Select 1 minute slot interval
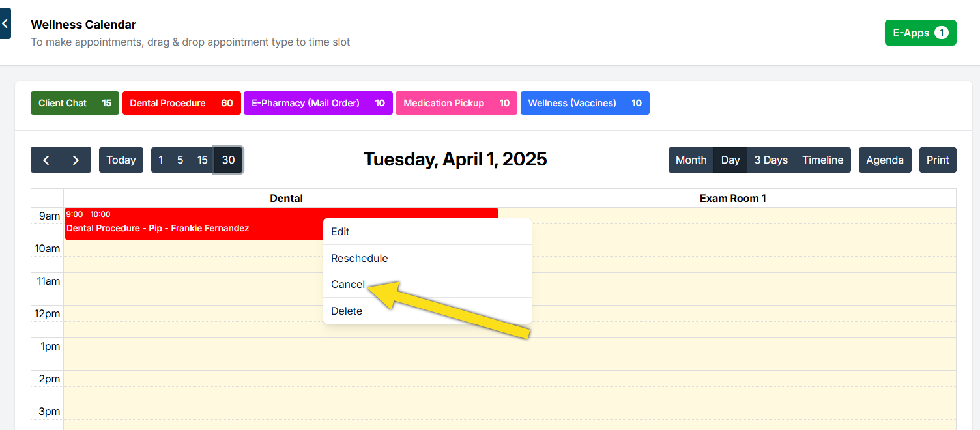The image size is (980, 430). click(161, 160)
